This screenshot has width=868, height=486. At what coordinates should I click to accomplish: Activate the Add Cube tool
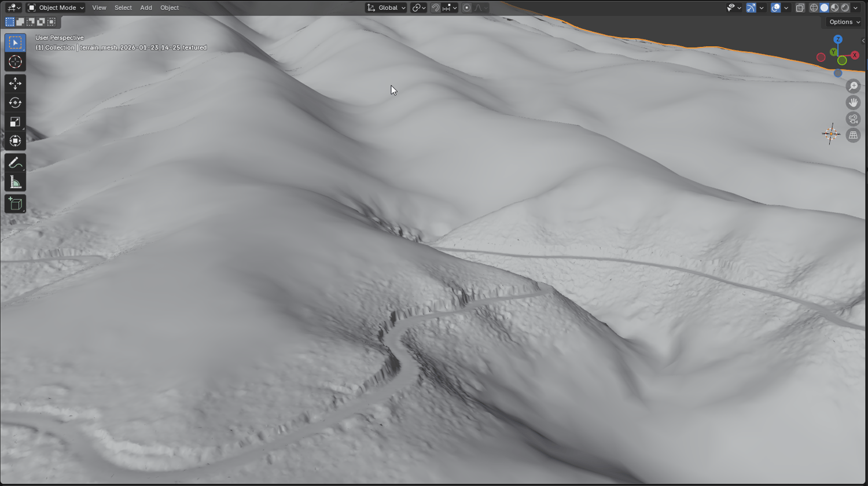click(15, 204)
